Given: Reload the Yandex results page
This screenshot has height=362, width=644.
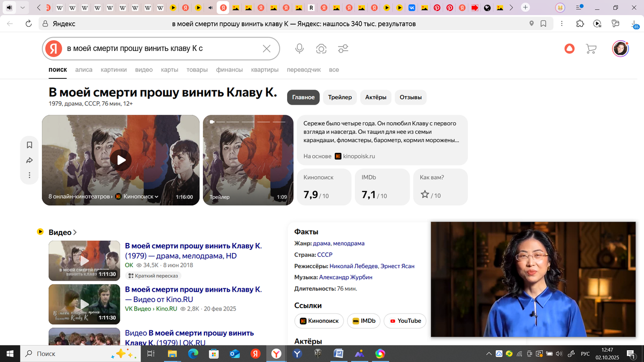Looking at the screenshot, I should pos(28,24).
